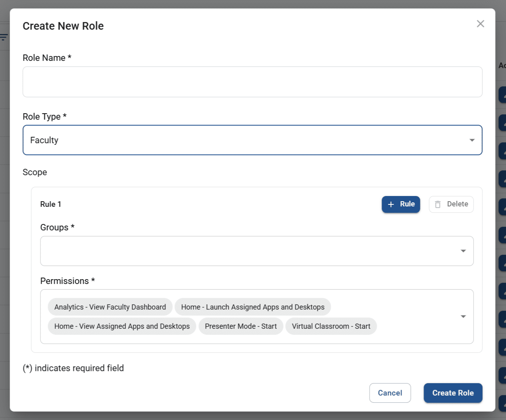This screenshot has height=420, width=506.
Task: Open the Groups selection dropdown
Action: [256, 251]
